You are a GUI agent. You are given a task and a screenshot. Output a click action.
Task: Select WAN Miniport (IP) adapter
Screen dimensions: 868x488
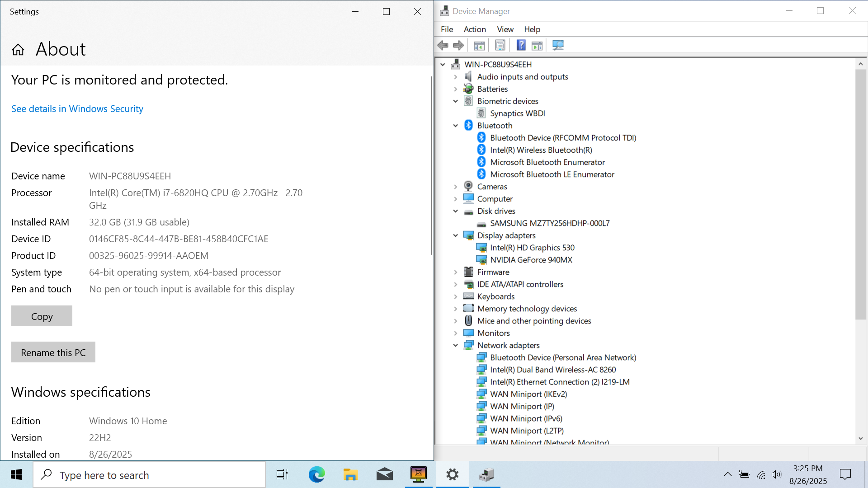coord(522,406)
